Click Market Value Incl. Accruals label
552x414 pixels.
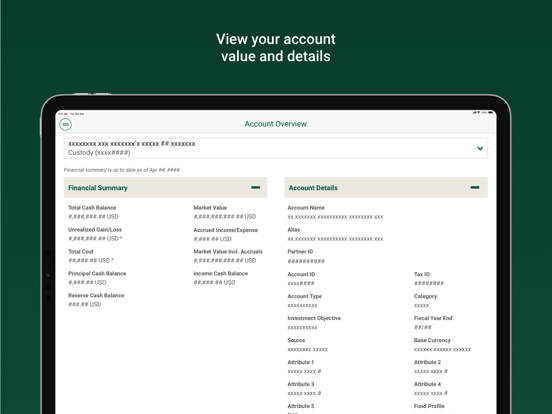pos(228,251)
